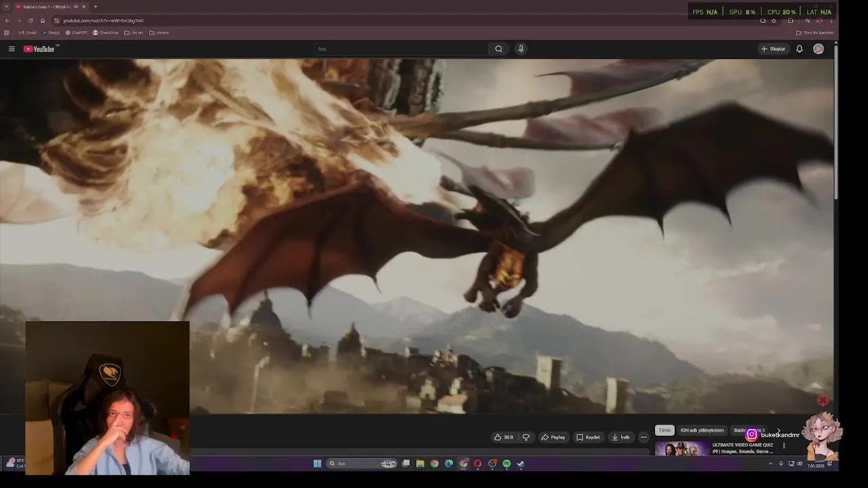This screenshot has height=488, width=868.
Task: Go back with the browser back arrow
Action: 7,20
